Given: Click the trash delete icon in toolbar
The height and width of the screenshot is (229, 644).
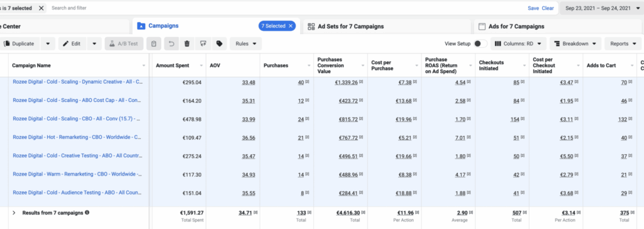Looking at the screenshot, I should [187, 43].
